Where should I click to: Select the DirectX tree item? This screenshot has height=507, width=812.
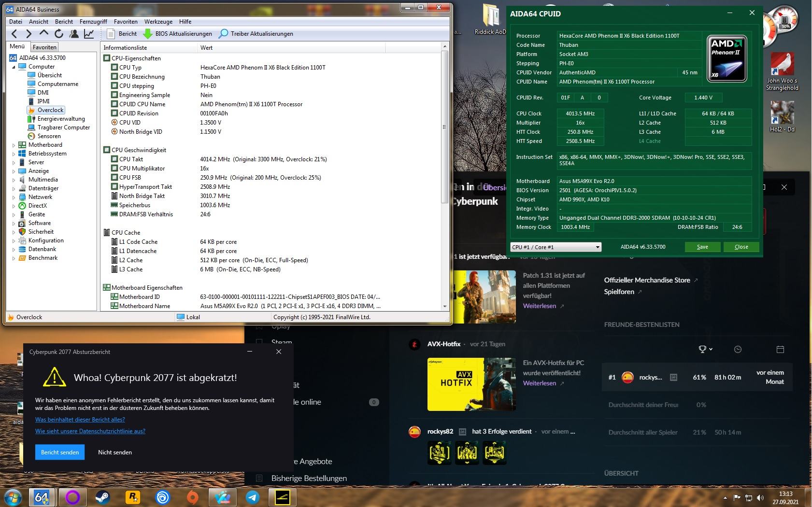[x=38, y=206]
